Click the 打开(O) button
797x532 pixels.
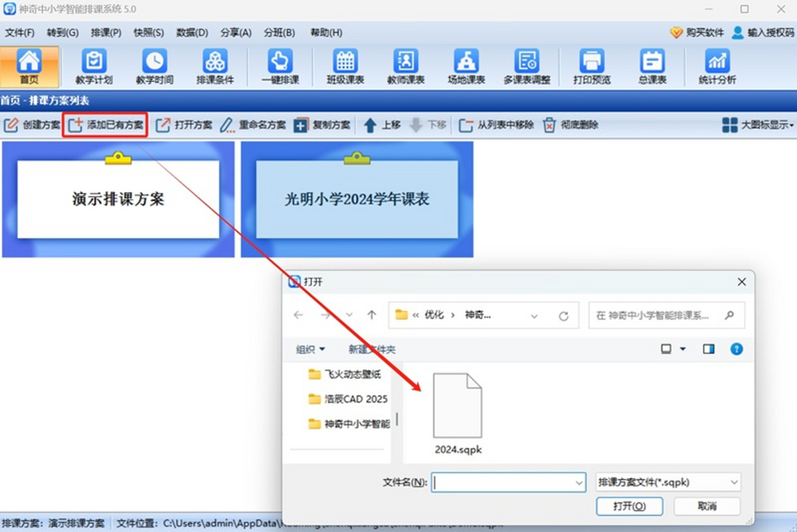click(629, 506)
